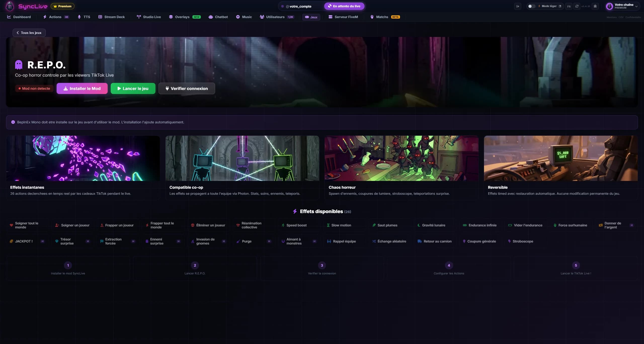The height and width of the screenshot is (344, 644).
Task: Click step 3 Verifier la connexion
Action: coord(322,268)
